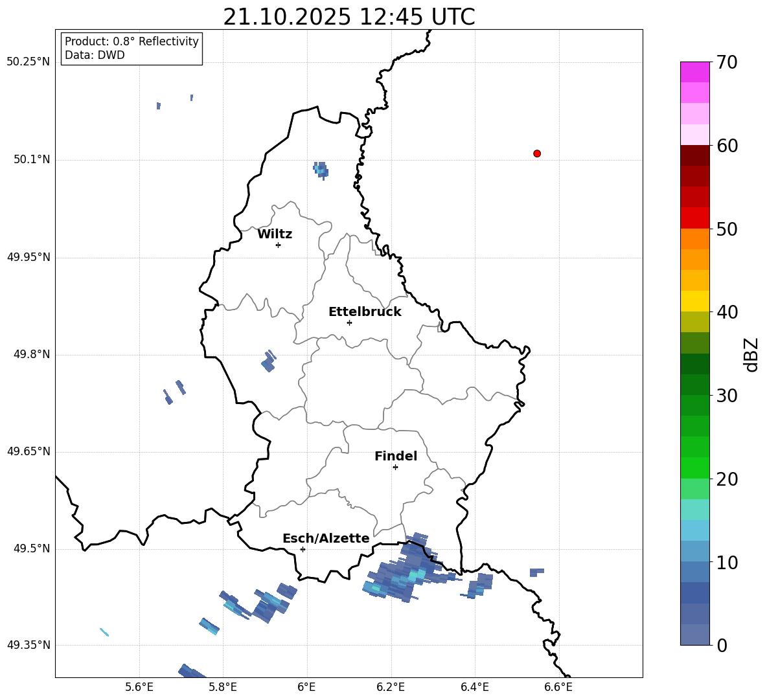767x700 pixels.
Task: Click the magenta swatch at colorbar top
Action: point(694,72)
